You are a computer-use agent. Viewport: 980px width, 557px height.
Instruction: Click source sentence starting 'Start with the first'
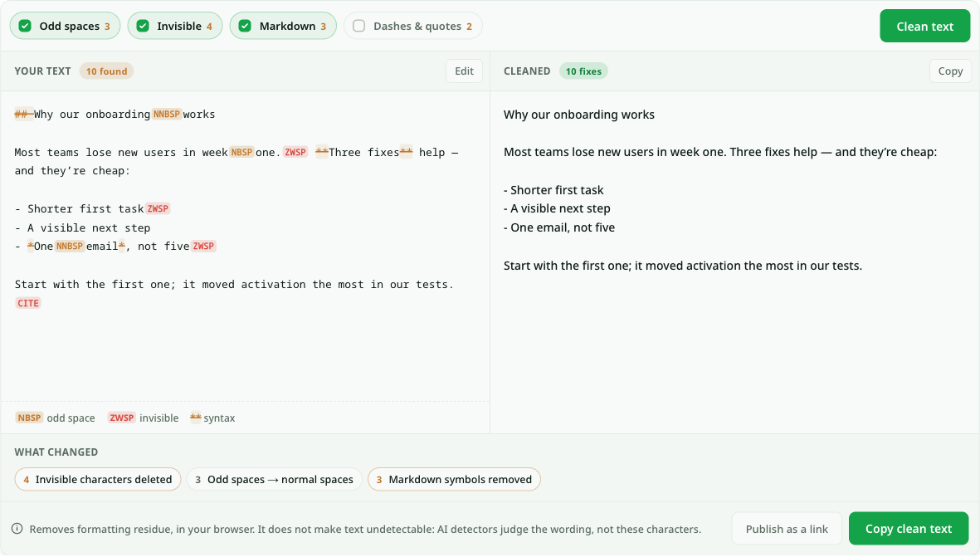click(234, 285)
